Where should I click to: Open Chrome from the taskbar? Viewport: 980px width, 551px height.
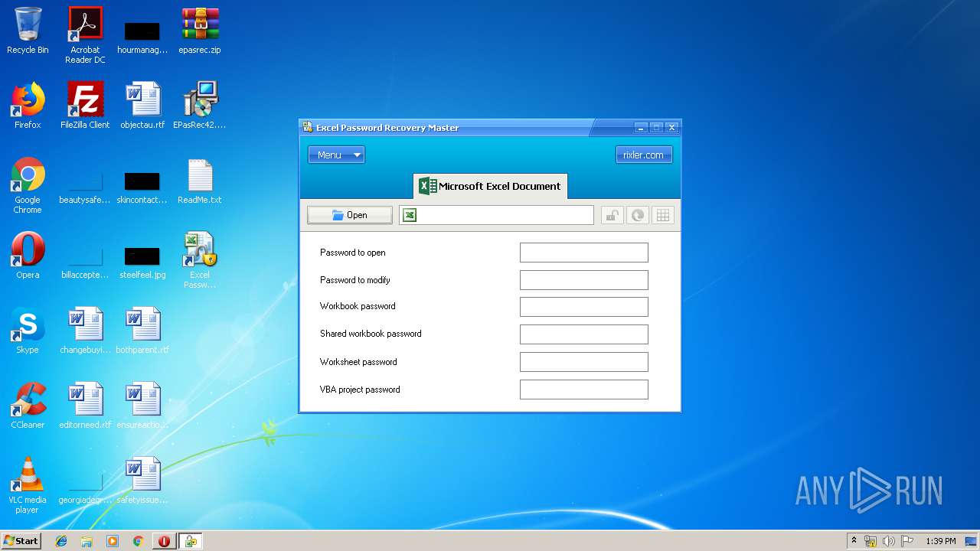[138, 541]
